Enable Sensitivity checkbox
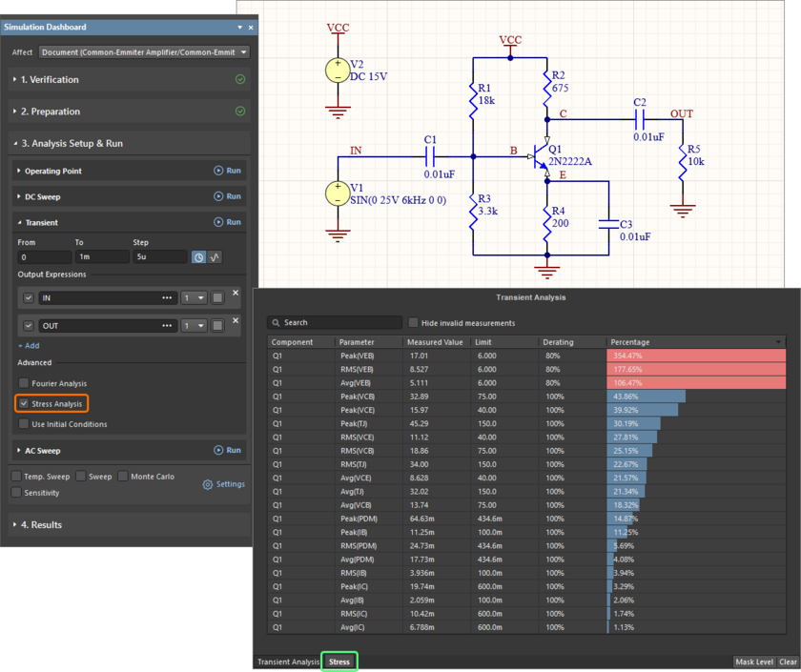Screen dimensions: 801x672 click(x=16, y=492)
